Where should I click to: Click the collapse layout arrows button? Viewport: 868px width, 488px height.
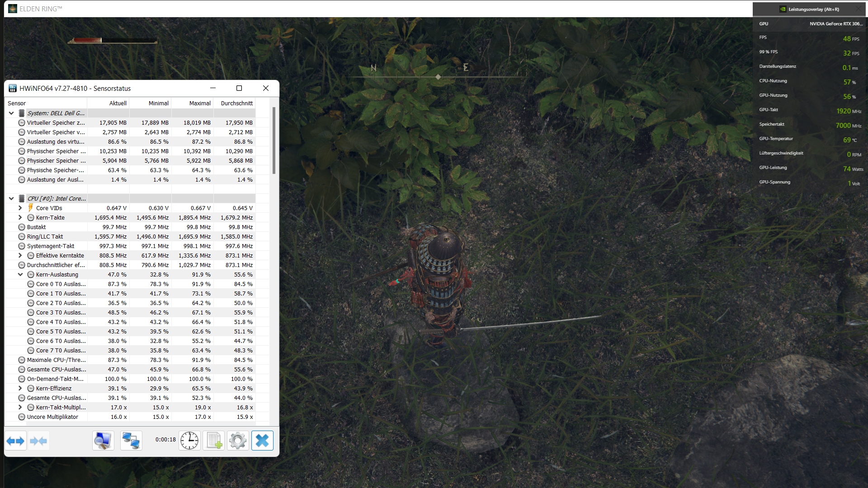38,441
